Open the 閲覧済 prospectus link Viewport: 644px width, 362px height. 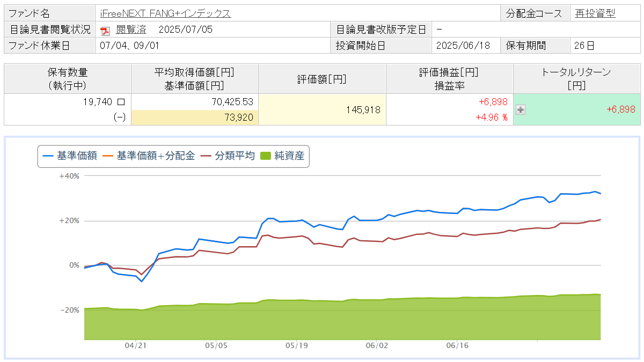click(x=131, y=29)
